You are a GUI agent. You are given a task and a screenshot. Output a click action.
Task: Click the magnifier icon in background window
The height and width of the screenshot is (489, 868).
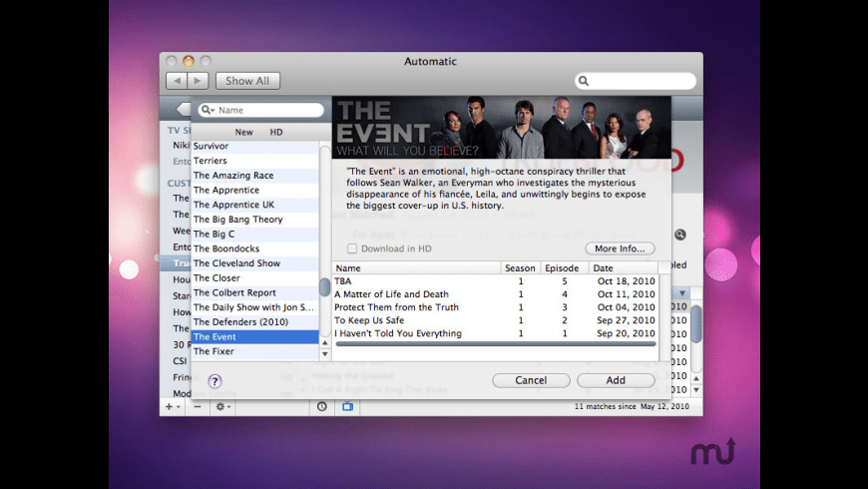pos(680,235)
